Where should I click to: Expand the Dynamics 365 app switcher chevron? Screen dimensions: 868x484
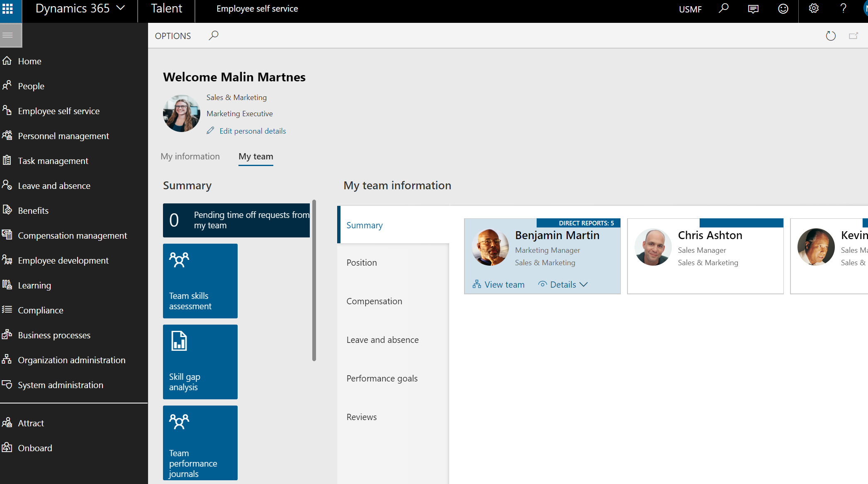pos(121,7)
